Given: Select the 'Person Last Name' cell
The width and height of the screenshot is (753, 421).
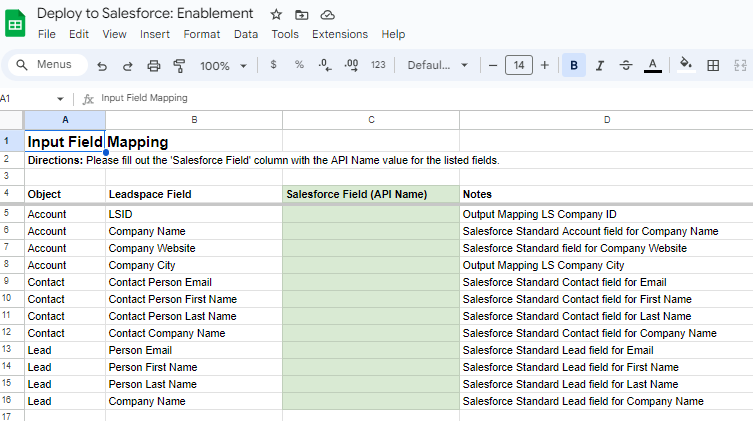Looking at the screenshot, I should point(194,384).
